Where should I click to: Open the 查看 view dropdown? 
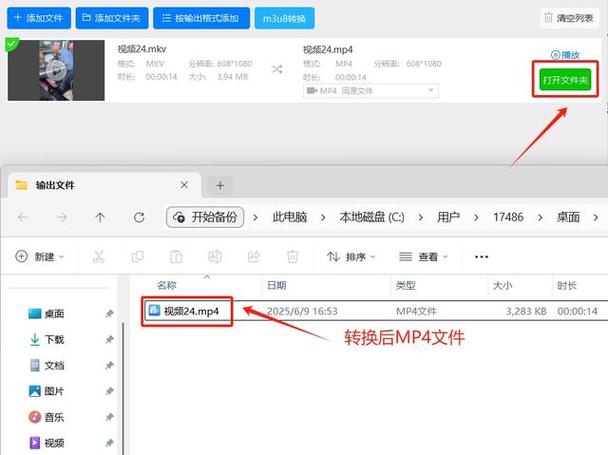[x=423, y=256]
